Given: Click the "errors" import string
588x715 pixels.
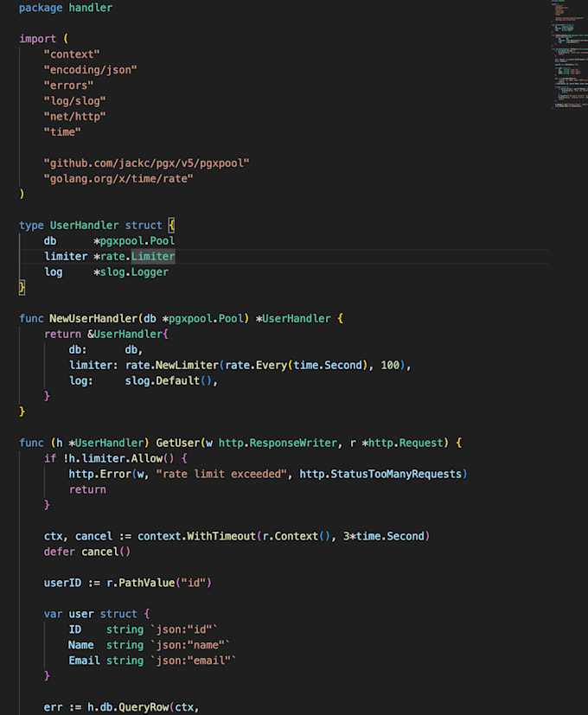Looking at the screenshot, I should (68, 86).
